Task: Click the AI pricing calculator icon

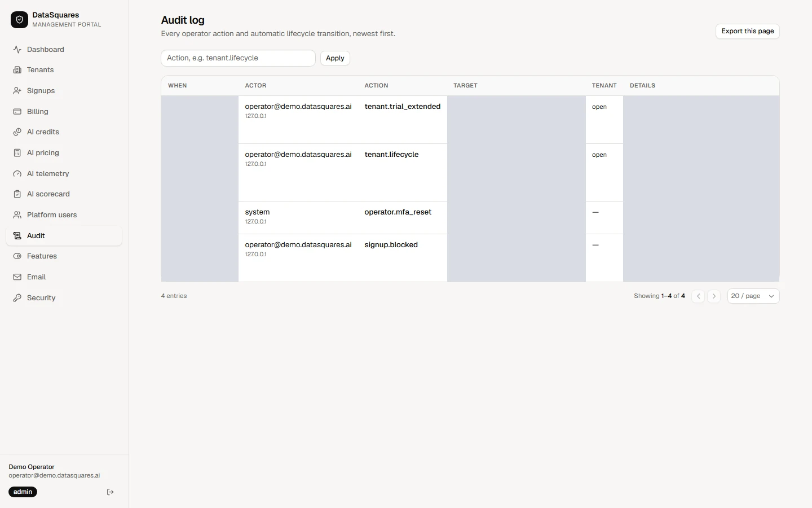Action: (x=17, y=153)
